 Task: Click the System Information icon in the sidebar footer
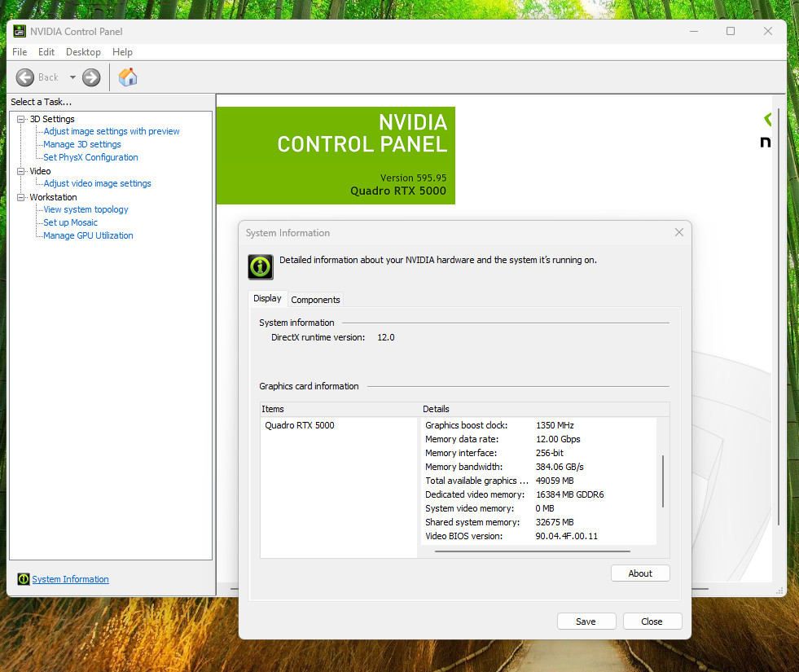pos(24,579)
